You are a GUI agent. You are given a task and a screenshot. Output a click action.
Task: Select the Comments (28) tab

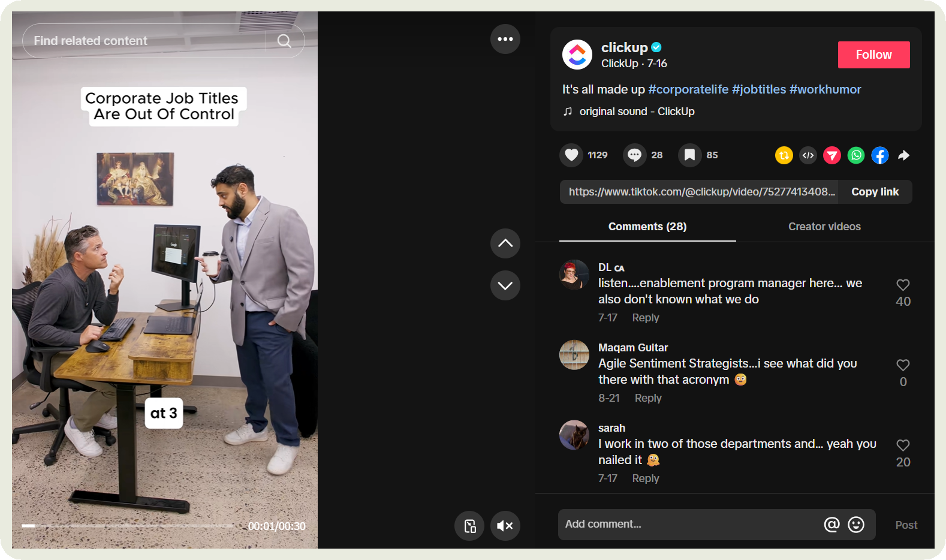pos(647,227)
